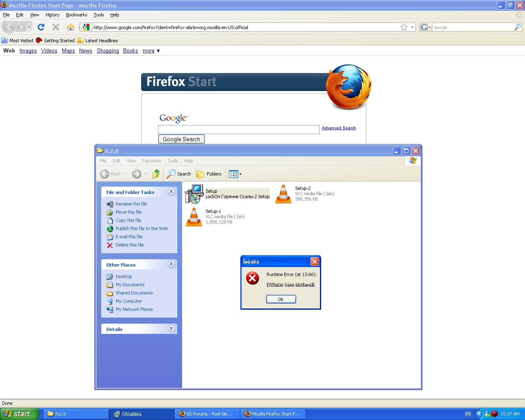The height and width of the screenshot is (420, 525).
Task: Switch to ED Forums taskbar button
Action: 207,414
